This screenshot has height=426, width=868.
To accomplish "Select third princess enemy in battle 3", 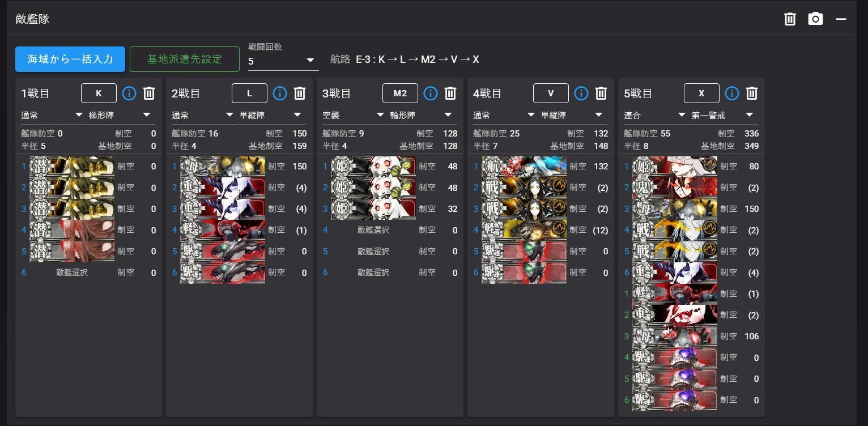I will tap(373, 209).
